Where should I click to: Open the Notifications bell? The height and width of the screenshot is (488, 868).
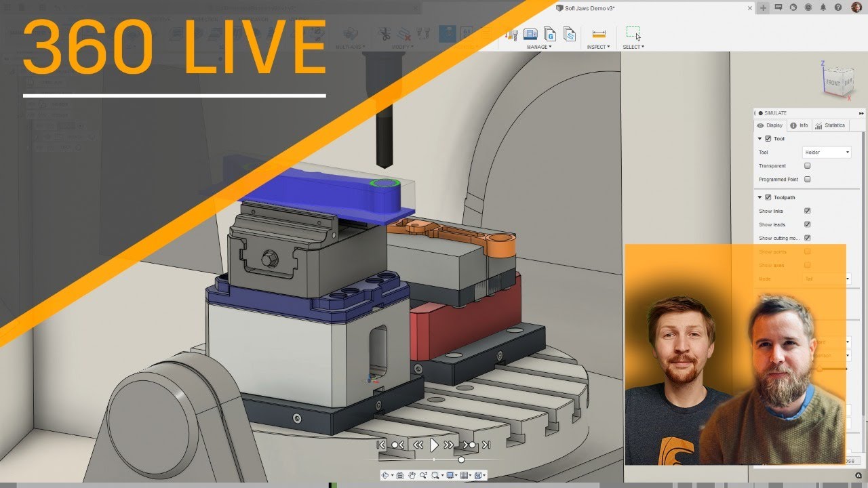(823, 7)
